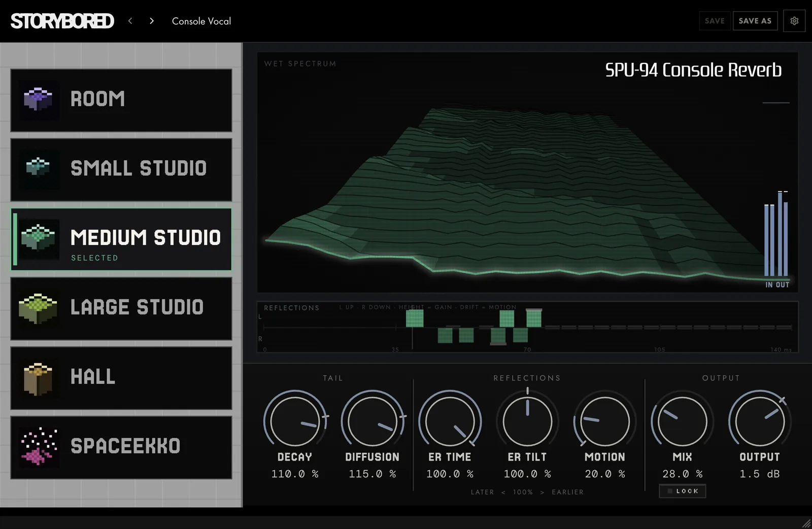The height and width of the screenshot is (529, 812).
Task: Open the Console Vocal preset name
Action: (x=201, y=21)
